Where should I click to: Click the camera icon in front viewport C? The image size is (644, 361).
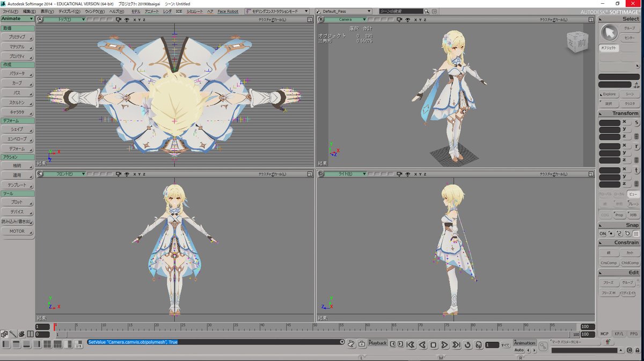coord(118,174)
